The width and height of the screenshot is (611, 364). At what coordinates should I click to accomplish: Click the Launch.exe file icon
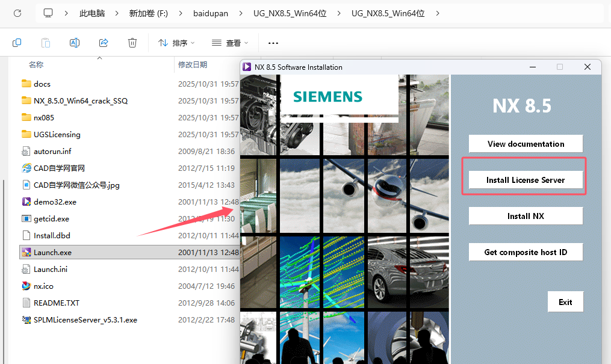[x=26, y=252]
